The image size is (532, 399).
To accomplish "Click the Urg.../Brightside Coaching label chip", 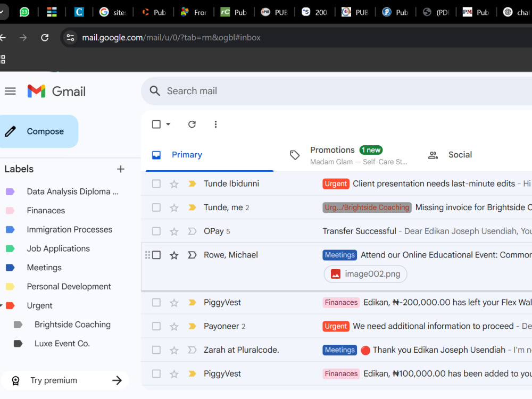I will (367, 207).
